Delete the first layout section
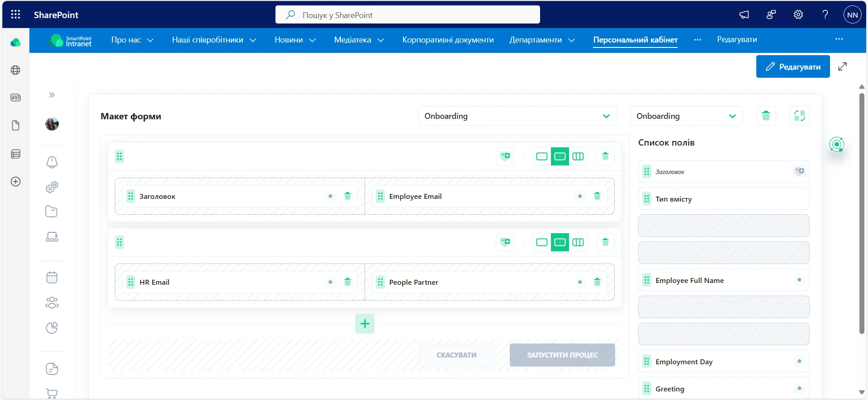This screenshot has width=868, height=400. coord(605,156)
